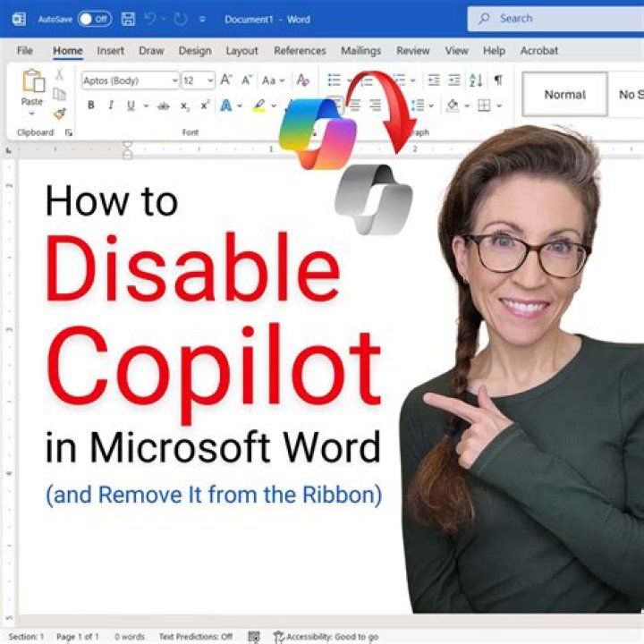Undo the last action

click(x=150, y=19)
